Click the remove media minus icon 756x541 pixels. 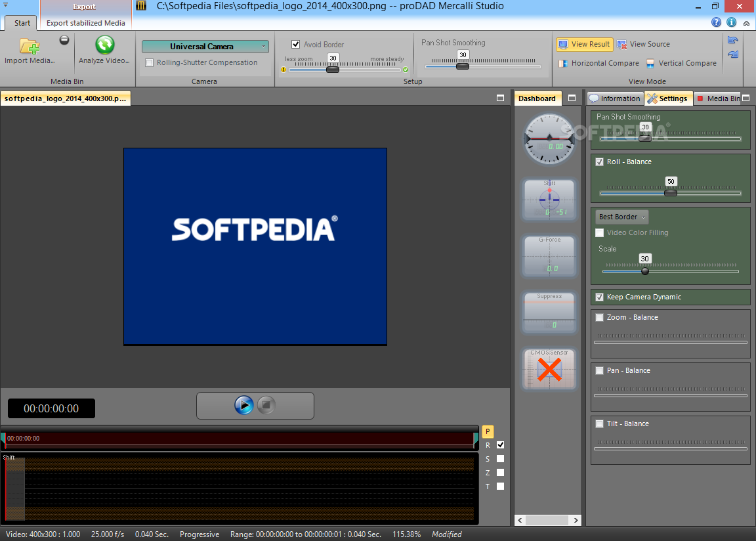tap(64, 40)
